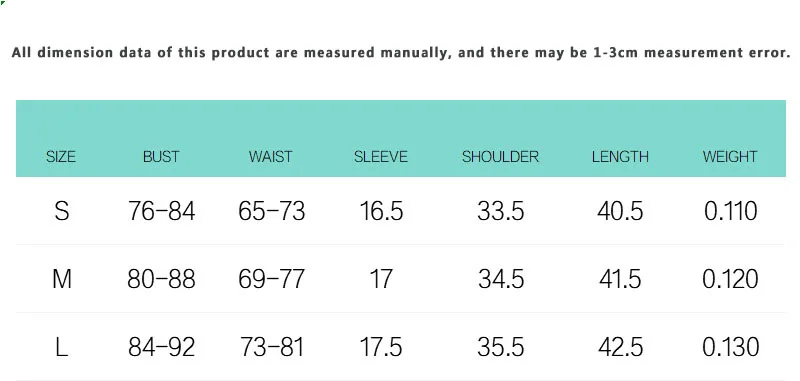Click the LENGTH column header
Viewport: 800px width, 381px height.
(620, 157)
